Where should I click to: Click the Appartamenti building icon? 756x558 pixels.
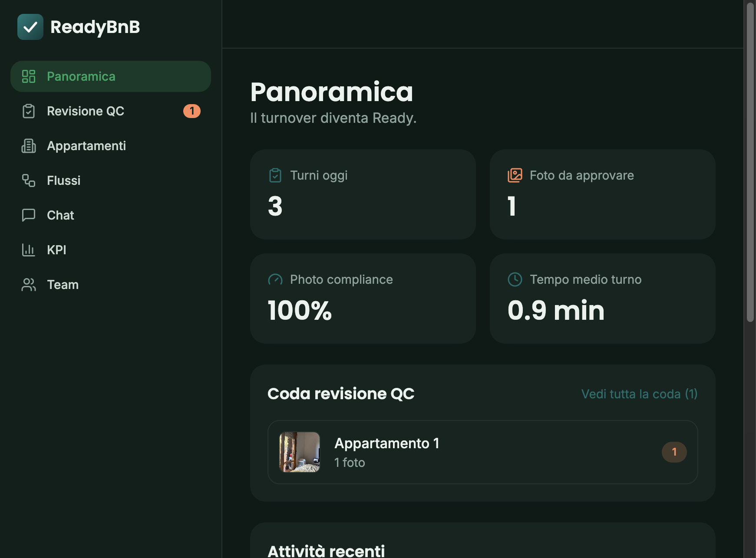point(29,146)
